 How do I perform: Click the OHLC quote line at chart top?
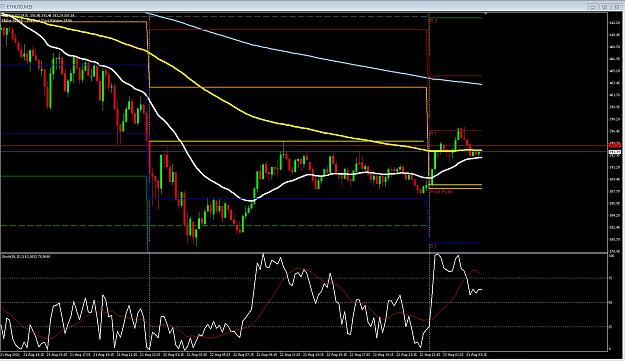pyautogui.click(x=38, y=16)
